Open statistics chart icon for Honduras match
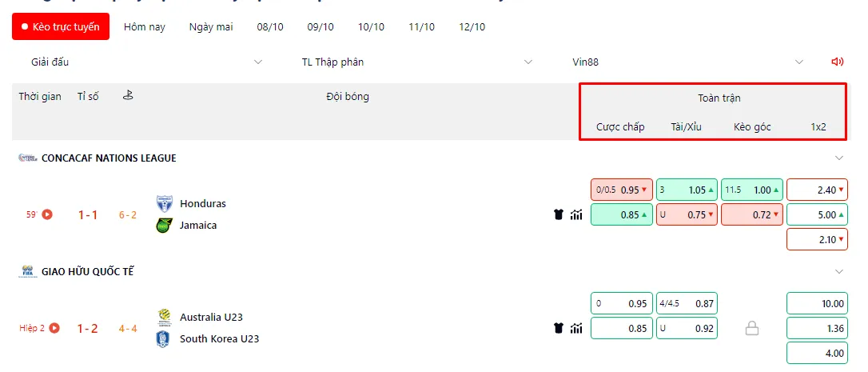Screen dimensions: 868x372 point(576,214)
